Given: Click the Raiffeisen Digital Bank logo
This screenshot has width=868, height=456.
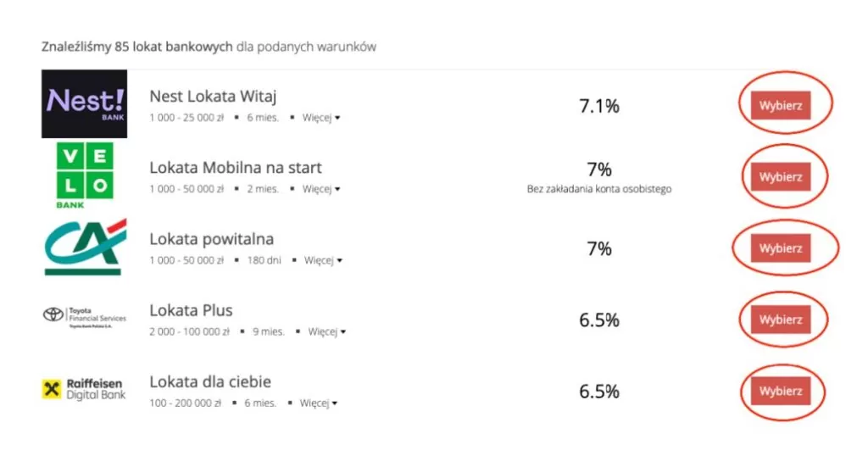Looking at the screenshot, I should pyautogui.click(x=84, y=389).
